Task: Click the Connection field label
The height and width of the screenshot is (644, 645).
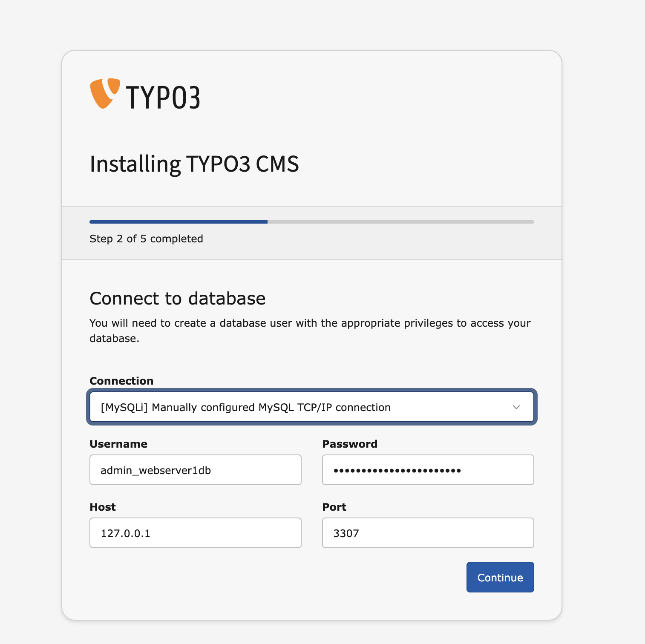Action: (x=121, y=381)
